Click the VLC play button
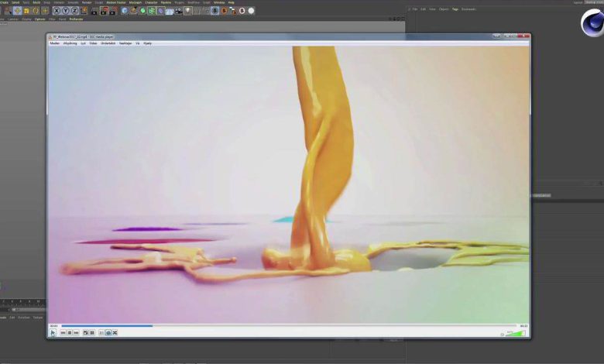604x364 pixels. [53, 332]
